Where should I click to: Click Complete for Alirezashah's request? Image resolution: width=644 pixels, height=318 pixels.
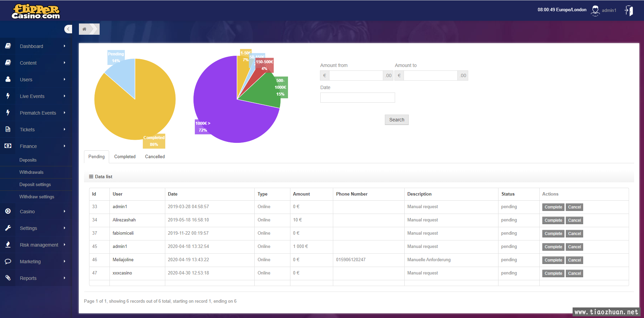[553, 220]
